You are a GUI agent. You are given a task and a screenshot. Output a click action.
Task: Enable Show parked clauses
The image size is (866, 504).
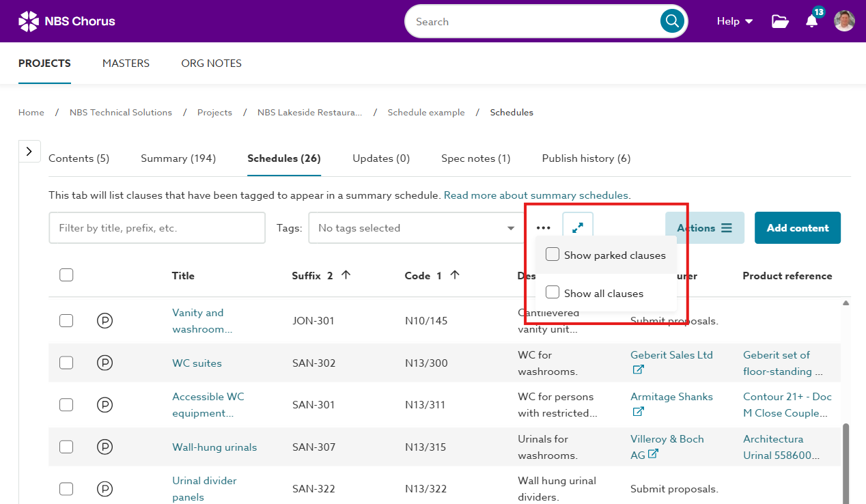[553, 254]
